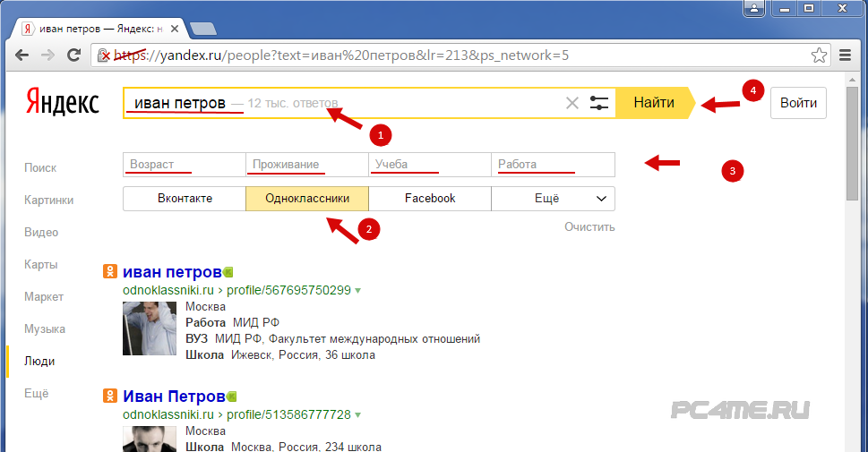Screen dimensions: 868x452
Task: Clear search text with the X icon
Action: click(x=572, y=103)
